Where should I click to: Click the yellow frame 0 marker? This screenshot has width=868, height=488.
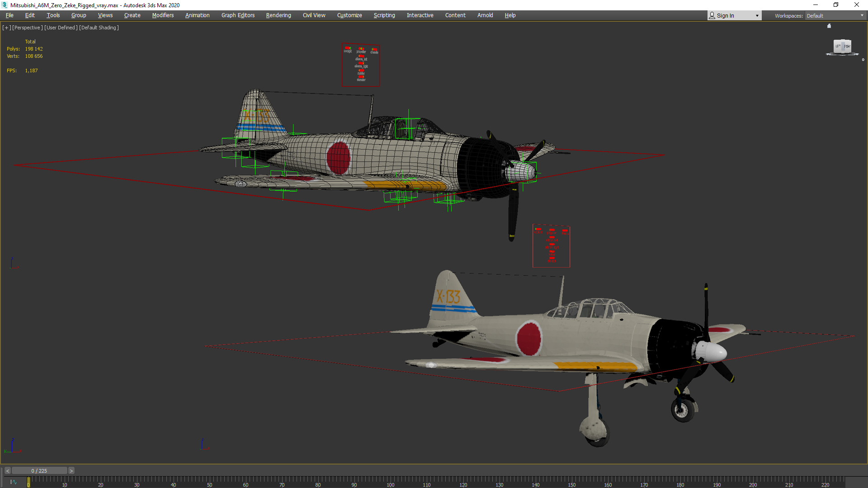(28, 483)
